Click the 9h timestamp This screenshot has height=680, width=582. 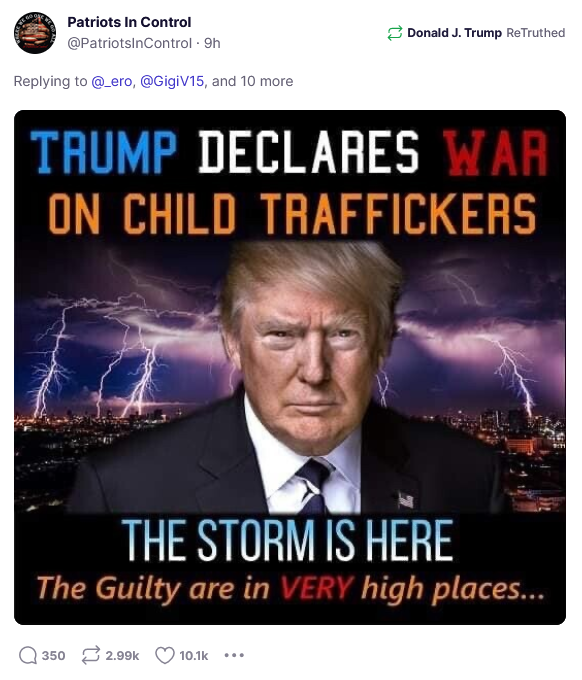click(212, 43)
